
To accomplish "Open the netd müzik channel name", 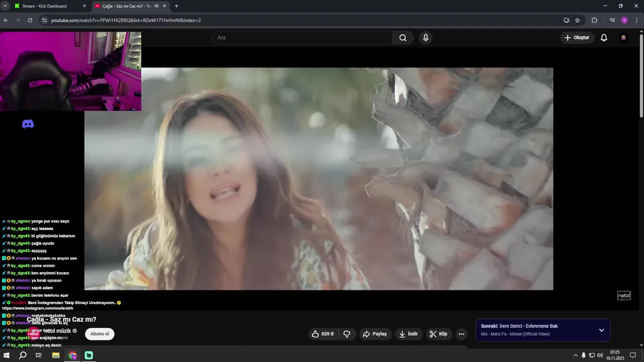I will pyautogui.click(x=57, y=331).
